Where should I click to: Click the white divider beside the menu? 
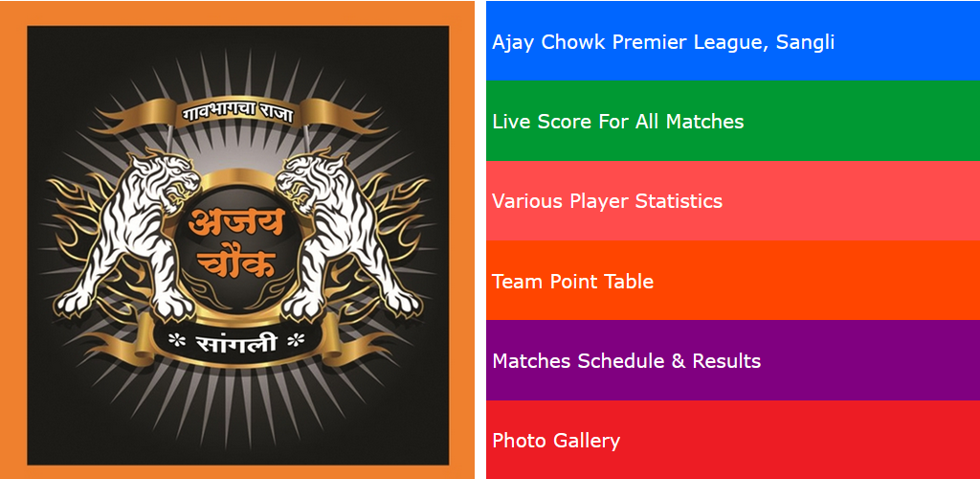tap(480, 239)
